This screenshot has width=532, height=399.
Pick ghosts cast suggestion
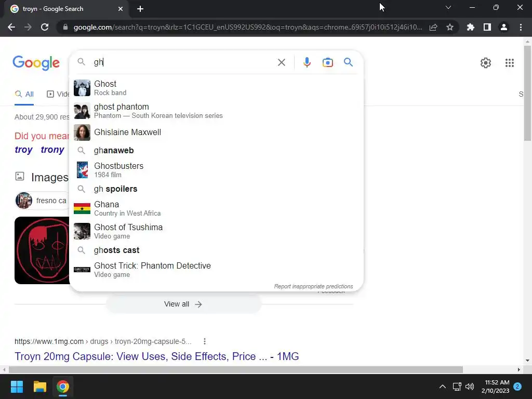coord(216,250)
